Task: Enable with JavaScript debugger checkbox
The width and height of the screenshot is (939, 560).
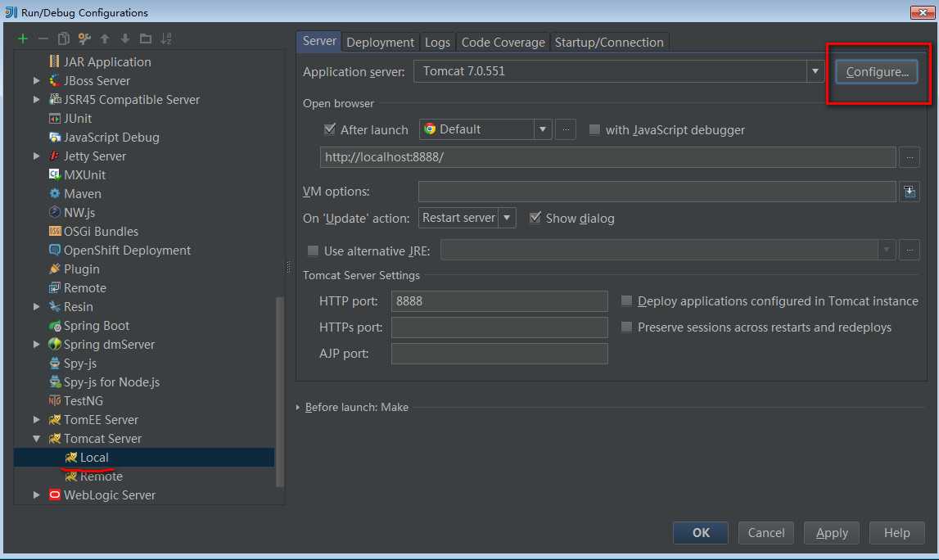Action: point(594,129)
